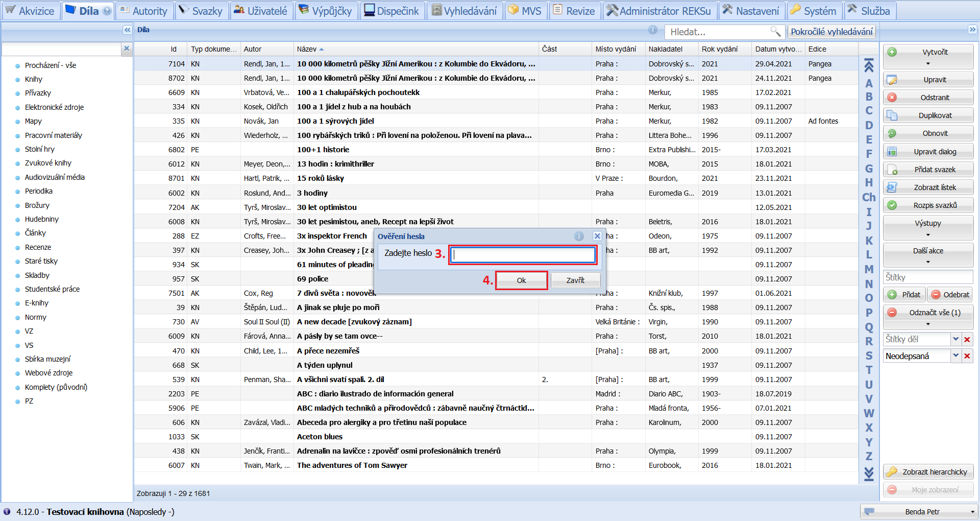This screenshot has height=521, width=980.
Task: Select Zvukové knihy in the tree
Action: pyautogui.click(x=48, y=163)
